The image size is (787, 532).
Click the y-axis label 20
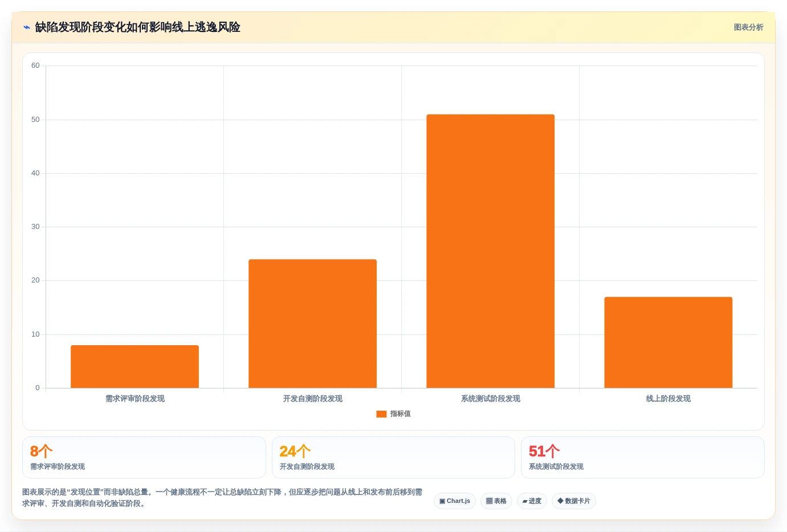(x=35, y=280)
